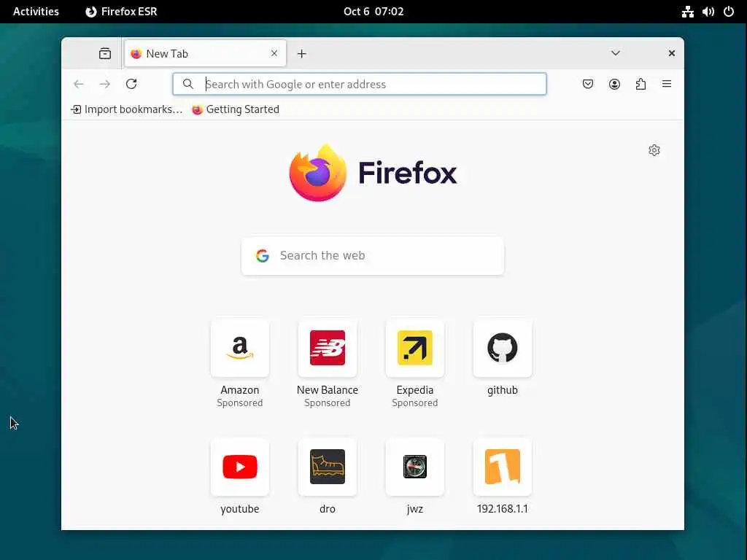Open the clock showing Oct 6 07:02
Viewport: 747px width, 560px height.
(x=373, y=12)
